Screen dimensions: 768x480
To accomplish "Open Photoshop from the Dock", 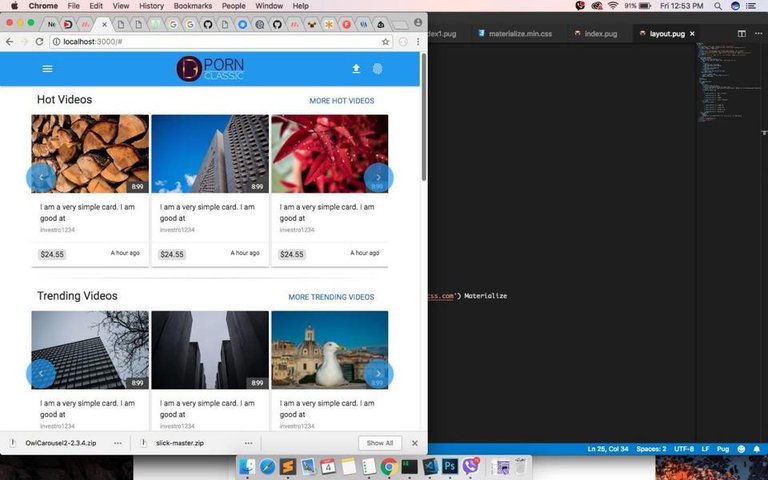I will [x=450, y=466].
